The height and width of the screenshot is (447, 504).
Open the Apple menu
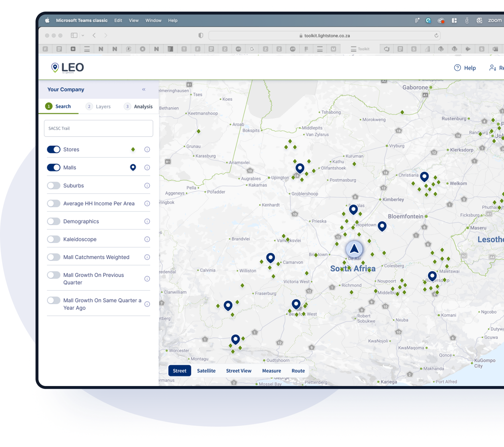47,20
